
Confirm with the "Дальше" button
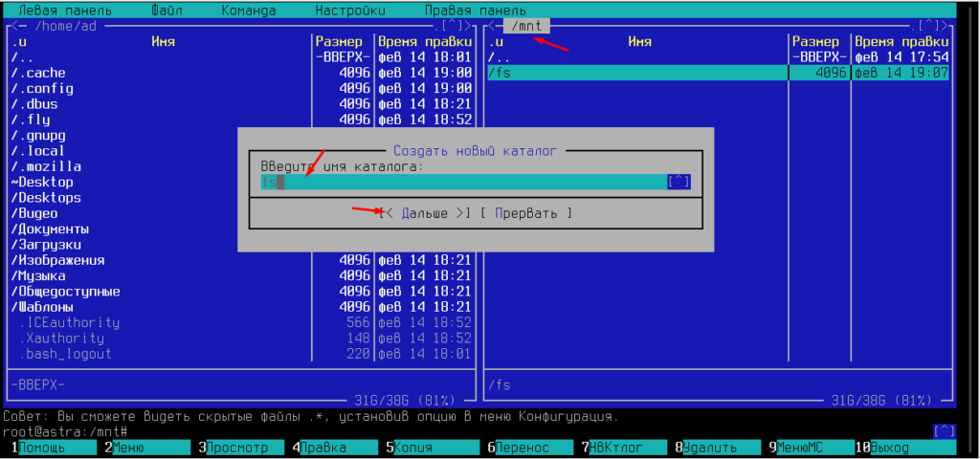click(x=424, y=213)
